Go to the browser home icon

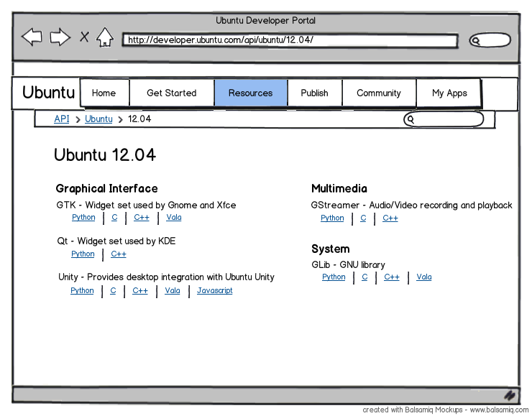tap(105, 37)
